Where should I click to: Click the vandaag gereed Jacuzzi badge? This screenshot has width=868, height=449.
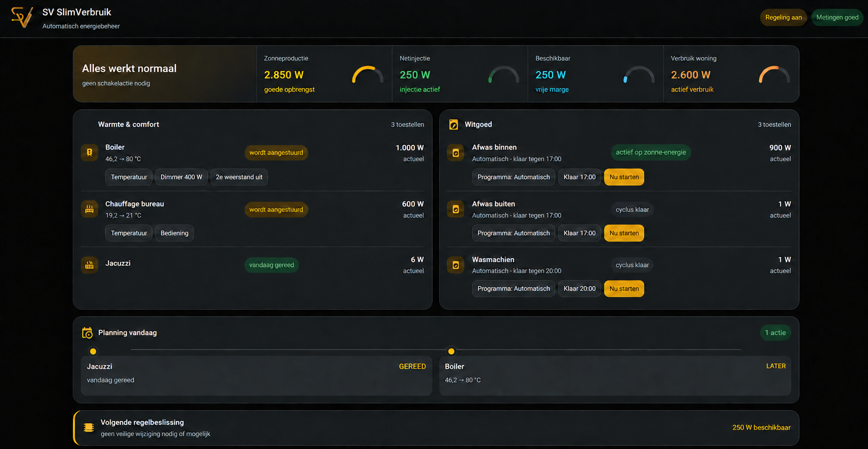click(271, 265)
